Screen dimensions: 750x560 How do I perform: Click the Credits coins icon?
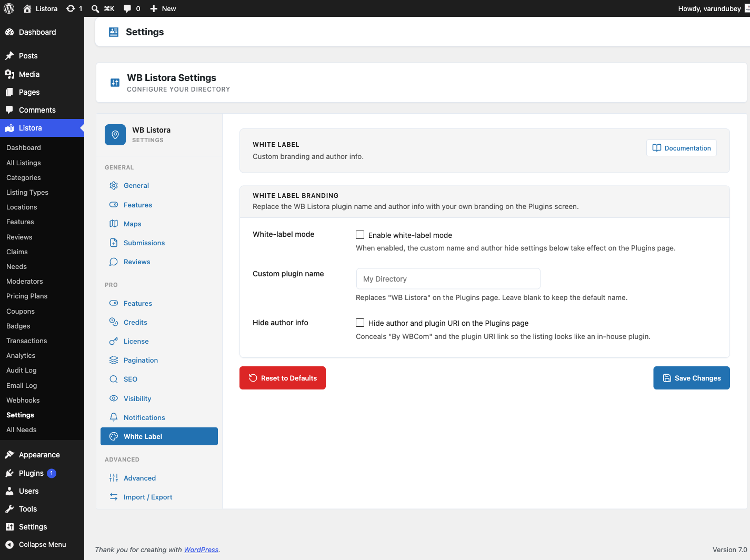[114, 322]
